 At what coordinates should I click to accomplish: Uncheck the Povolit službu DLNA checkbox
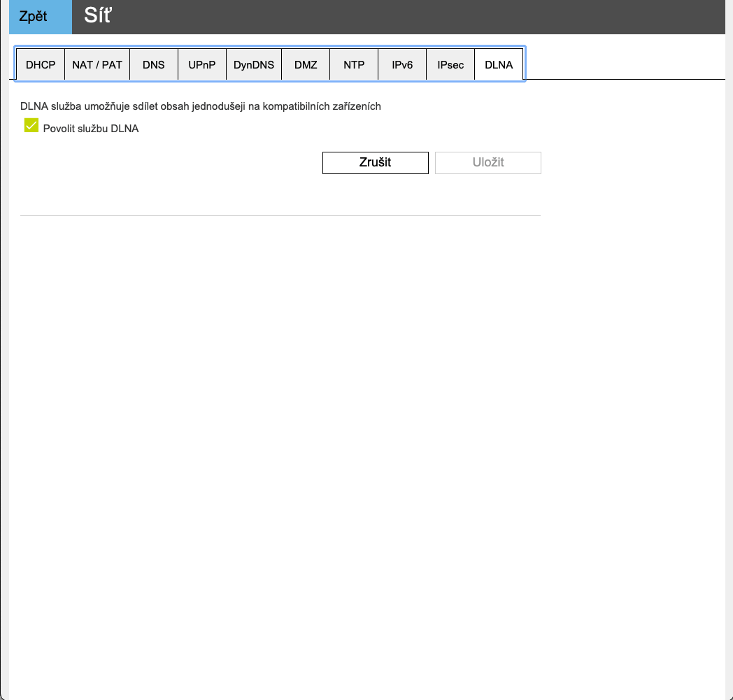[31, 125]
